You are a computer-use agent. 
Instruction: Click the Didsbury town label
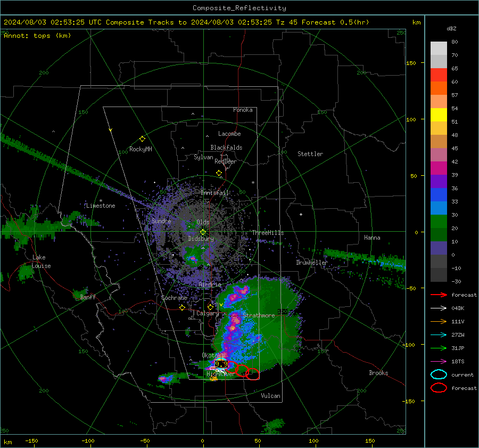point(201,239)
